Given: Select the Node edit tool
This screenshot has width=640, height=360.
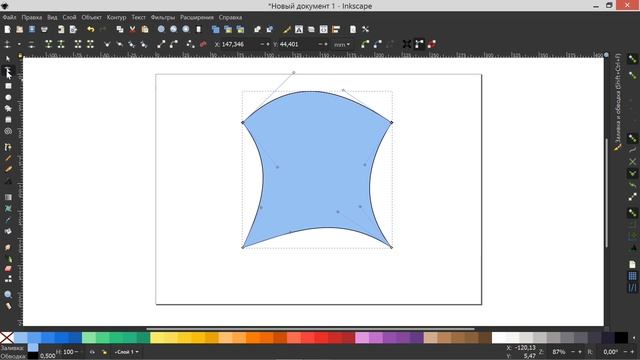Looking at the screenshot, I should 8,72.
